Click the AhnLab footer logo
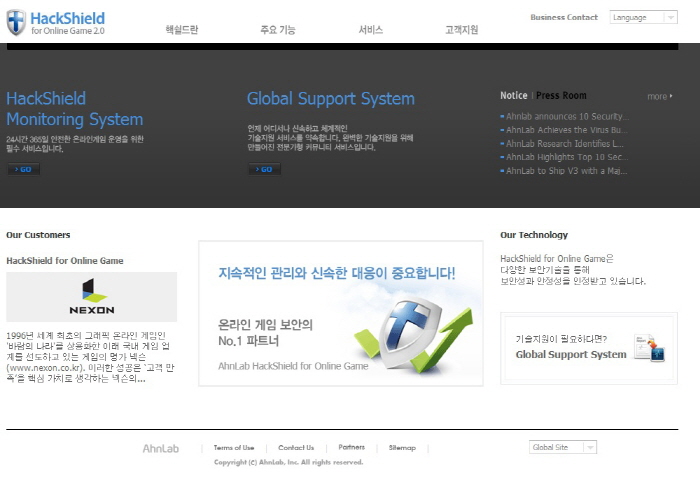Image resolution: width=700 pixels, height=500 pixels. [x=161, y=449]
